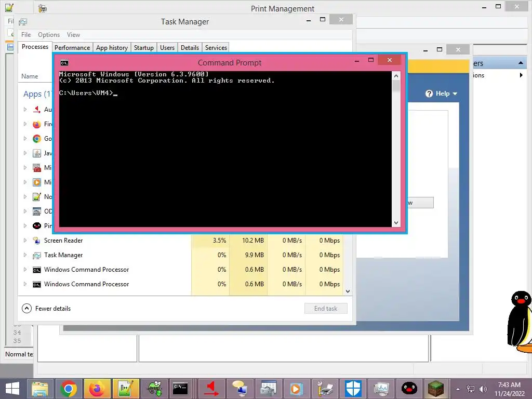Switch to the Details tab
The image size is (532, 399).
(190, 47)
